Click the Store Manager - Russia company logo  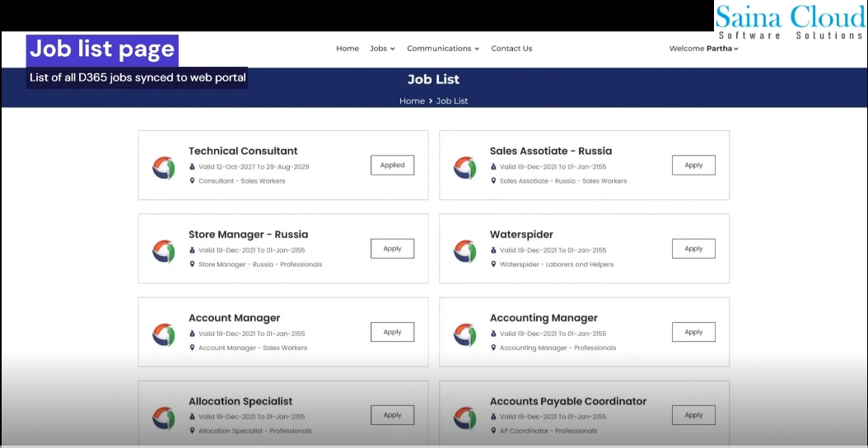tap(163, 251)
